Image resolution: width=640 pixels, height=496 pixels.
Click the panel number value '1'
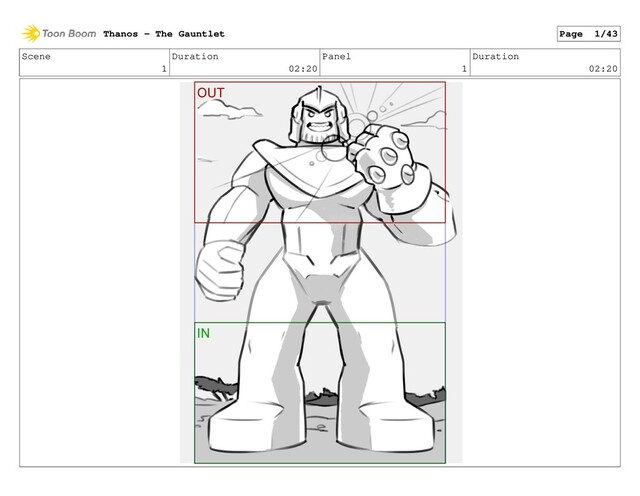464,69
